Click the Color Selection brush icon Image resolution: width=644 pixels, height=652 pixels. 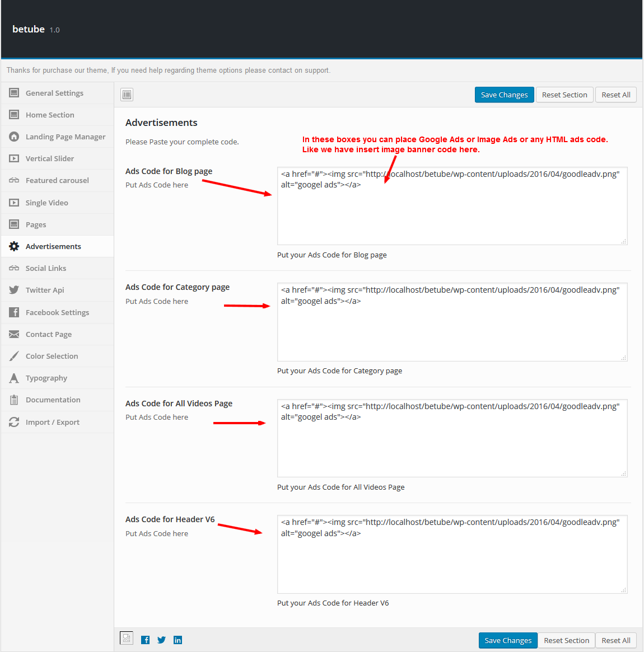tap(13, 356)
